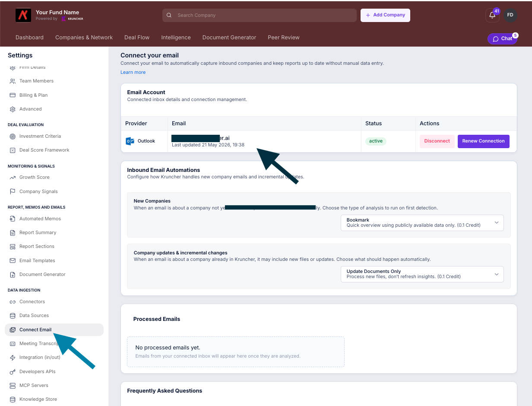Click the Disconnect button
Screen dimensions: 532x406
click(x=437, y=141)
